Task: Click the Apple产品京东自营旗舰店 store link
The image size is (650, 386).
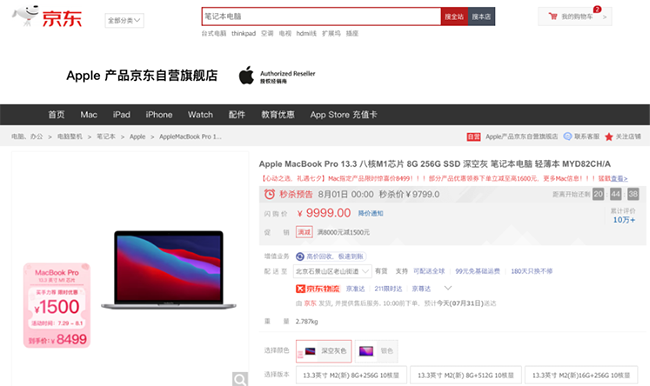Action: point(521,136)
